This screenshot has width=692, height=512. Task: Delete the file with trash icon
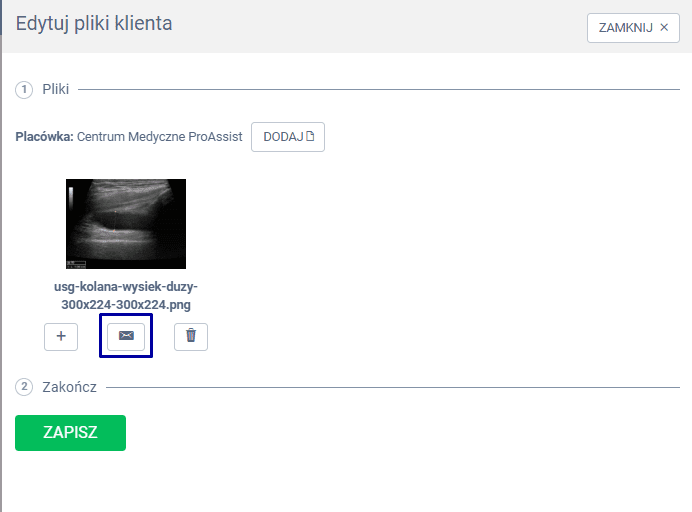[x=191, y=337]
